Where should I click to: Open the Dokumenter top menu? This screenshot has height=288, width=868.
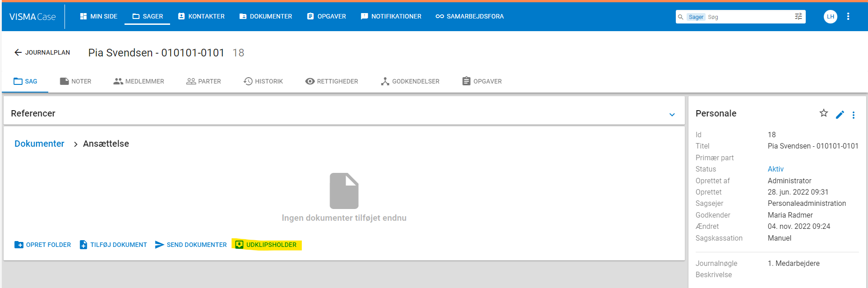tap(266, 16)
